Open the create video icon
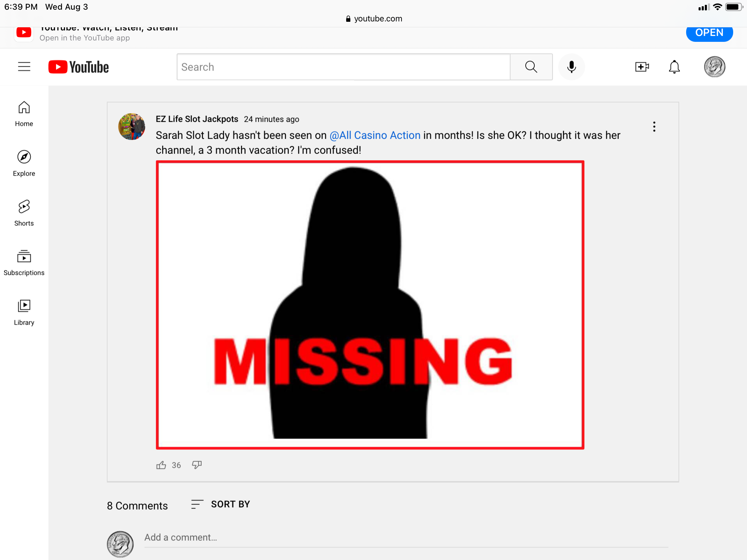 pos(642,67)
